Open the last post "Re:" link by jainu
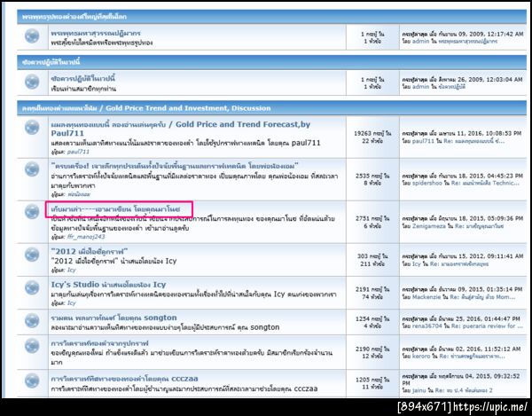Screen dimensions: 532x416 (x=464, y=390)
